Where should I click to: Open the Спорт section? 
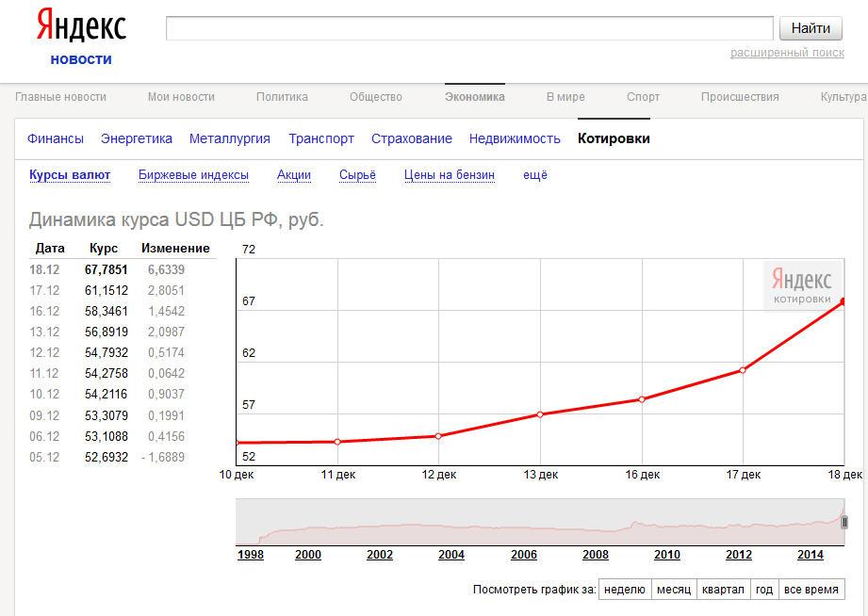click(x=644, y=97)
